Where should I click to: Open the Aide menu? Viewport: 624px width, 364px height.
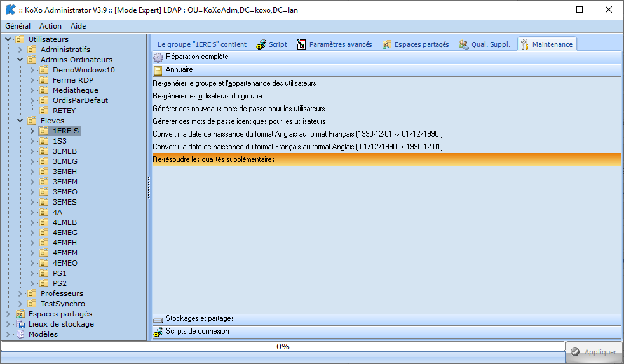[78, 26]
